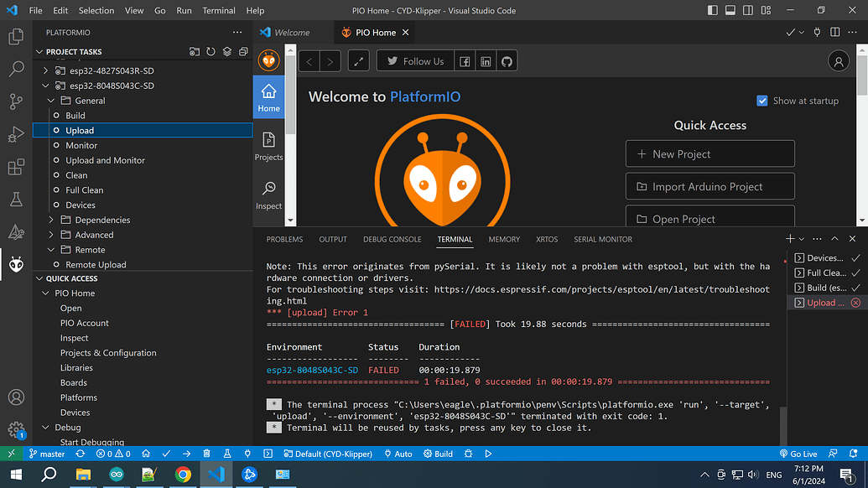Click the trash clean icon in status bar
This screenshot has height=488, width=868.
pyautogui.click(x=206, y=454)
